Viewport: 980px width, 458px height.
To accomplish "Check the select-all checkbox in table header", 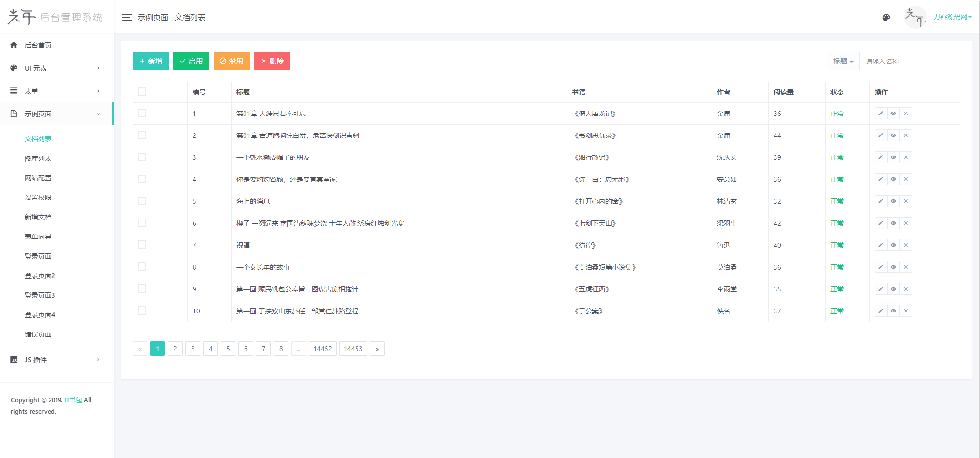I will 142,91.
